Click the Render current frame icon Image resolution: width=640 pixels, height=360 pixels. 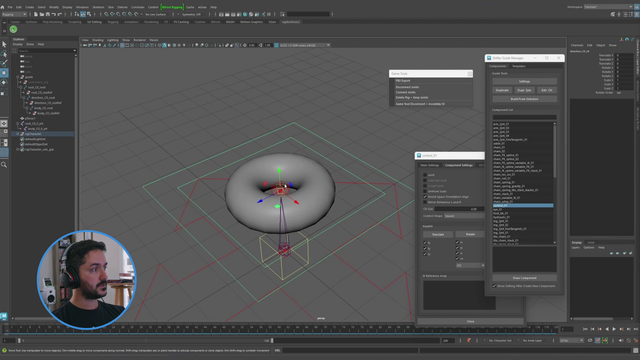227,14
